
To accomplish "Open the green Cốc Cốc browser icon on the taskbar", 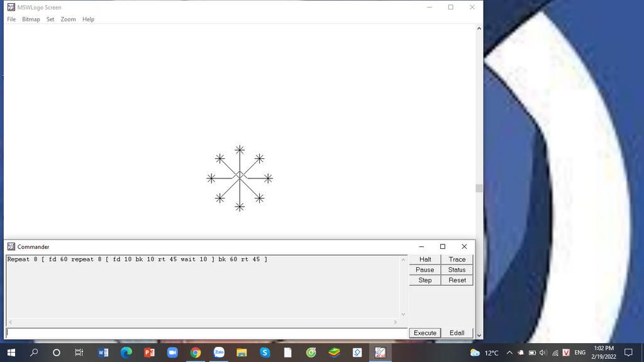I will pos(311,353).
